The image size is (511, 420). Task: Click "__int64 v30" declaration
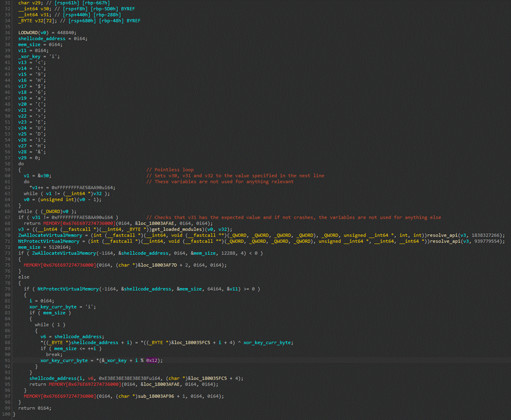(x=33, y=9)
